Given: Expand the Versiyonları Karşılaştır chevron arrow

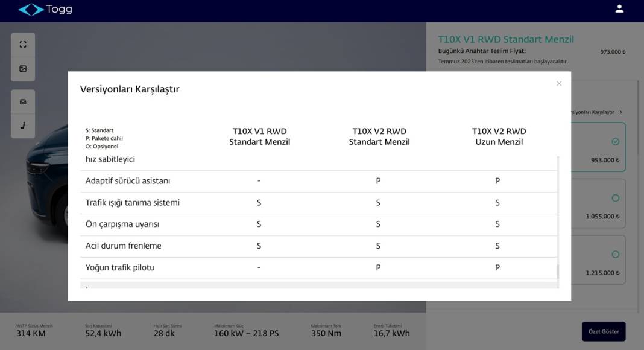Looking at the screenshot, I should (621, 112).
